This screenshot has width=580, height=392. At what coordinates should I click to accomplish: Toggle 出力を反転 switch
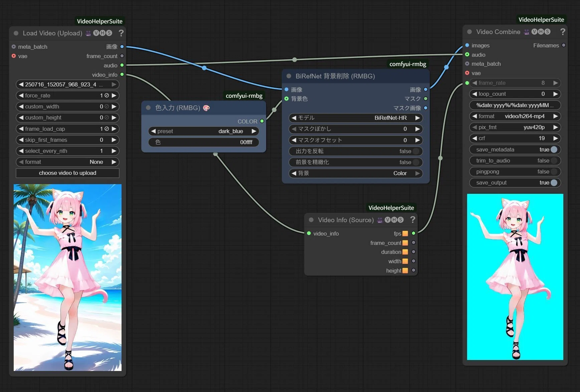pyautogui.click(x=416, y=151)
